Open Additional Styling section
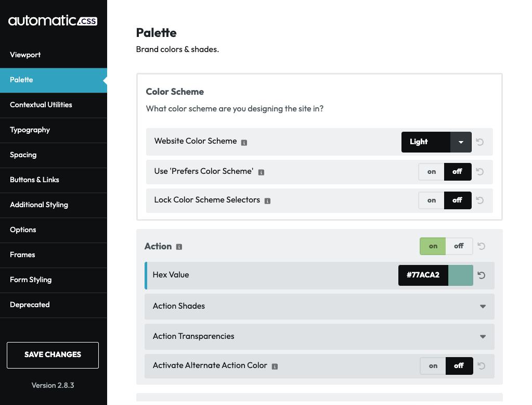 coord(54,205)
